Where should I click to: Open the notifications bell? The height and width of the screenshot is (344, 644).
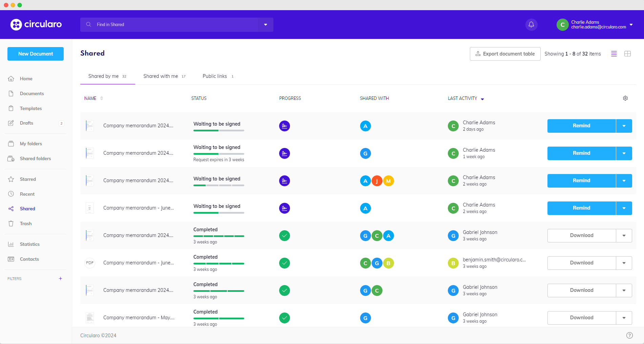pos(531,24)
